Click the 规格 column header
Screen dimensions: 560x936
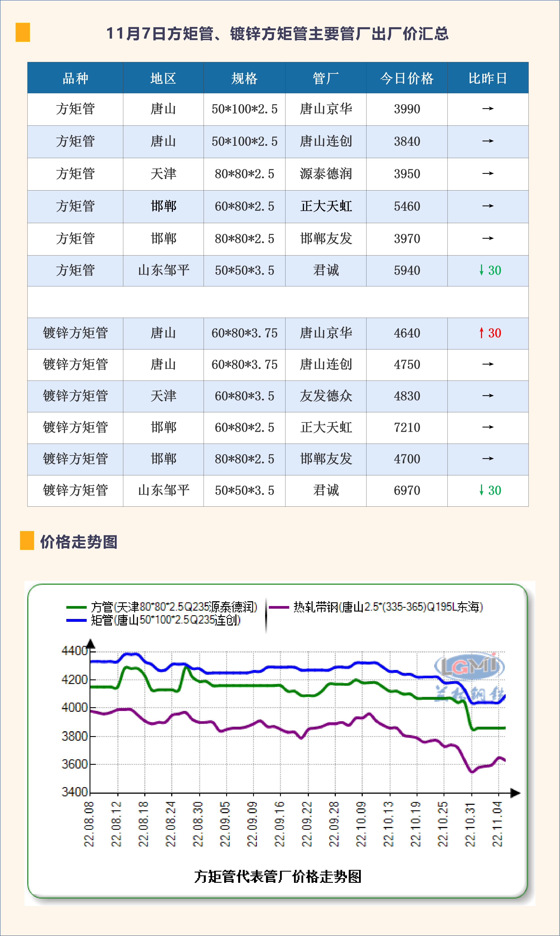(x=244, y=78)
